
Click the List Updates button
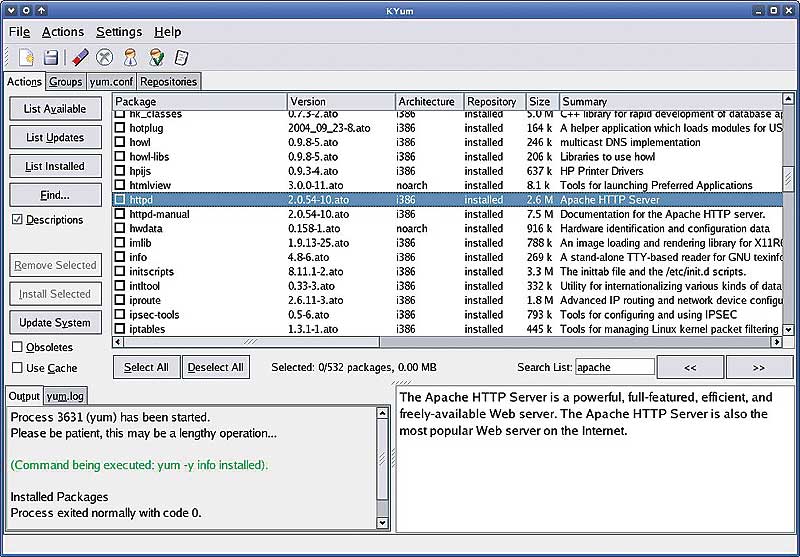tap(55, 137)
